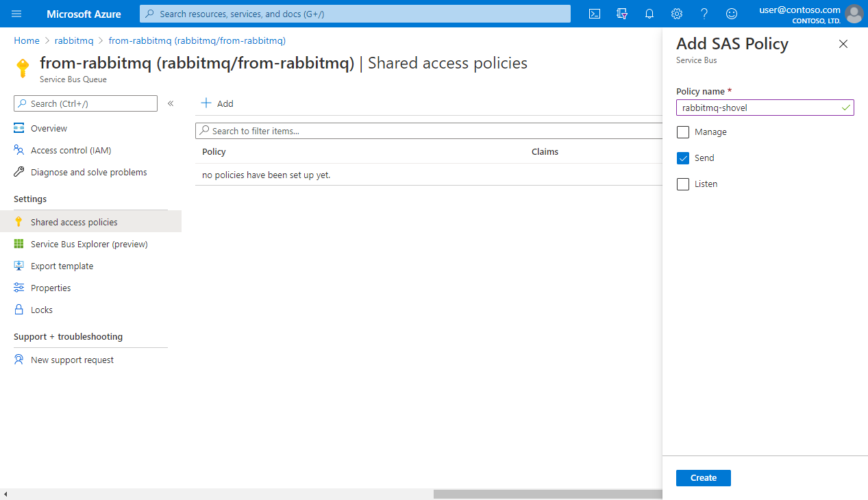
Task: Open Service Bus Explorer (preview)
Action: tap(89, 244)
